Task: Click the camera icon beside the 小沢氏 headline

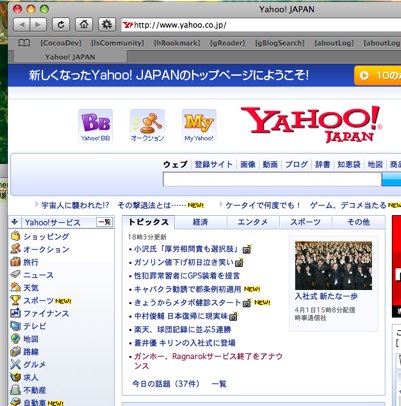Action: (x=247, y=249)
